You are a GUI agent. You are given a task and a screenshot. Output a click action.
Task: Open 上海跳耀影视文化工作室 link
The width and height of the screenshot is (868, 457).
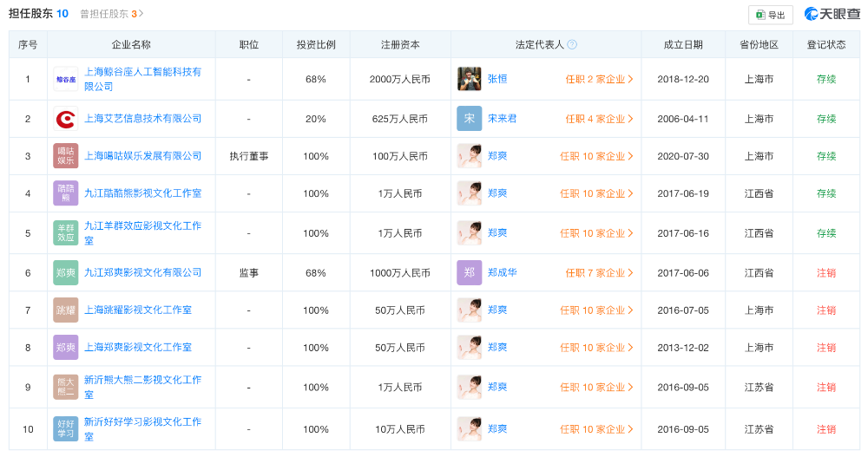coord(138,310)
